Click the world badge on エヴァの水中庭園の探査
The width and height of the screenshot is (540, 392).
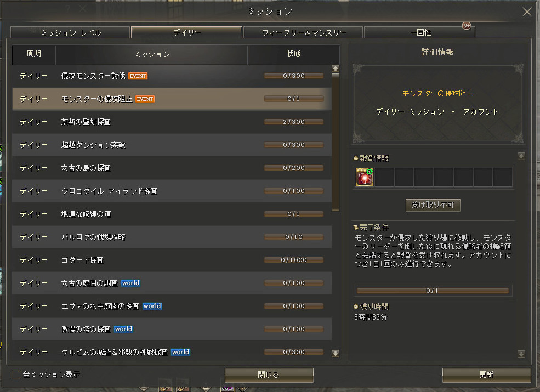[x=152, y=306]
